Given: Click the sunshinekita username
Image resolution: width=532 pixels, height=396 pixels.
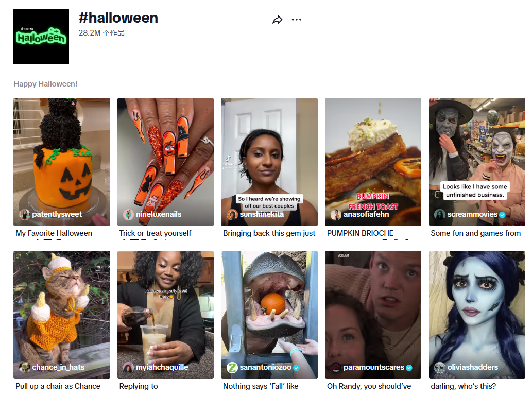Looking at the screenshot, I should [262, 215].
